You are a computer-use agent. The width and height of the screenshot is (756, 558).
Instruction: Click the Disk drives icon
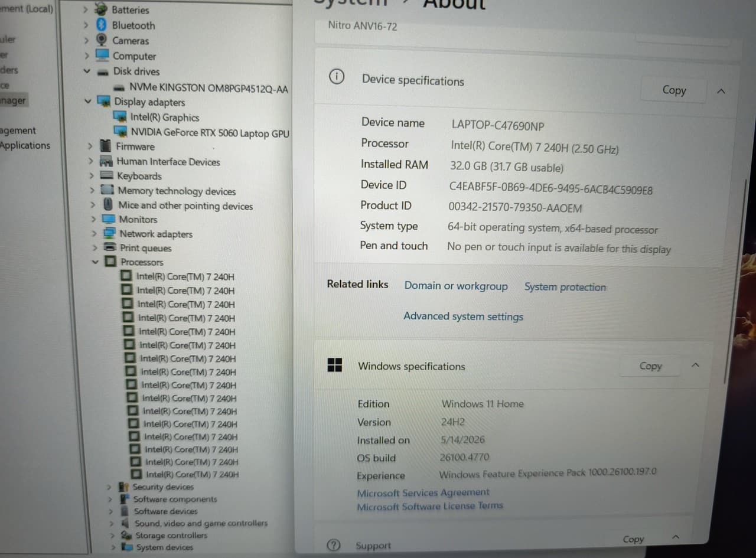tap(103, 71)
